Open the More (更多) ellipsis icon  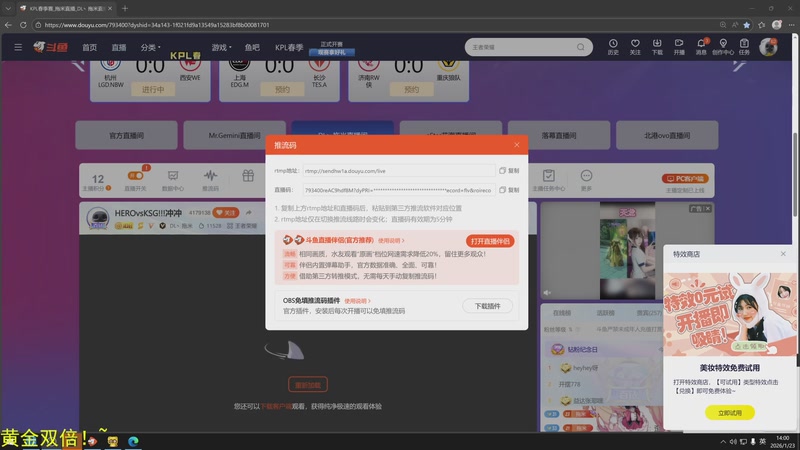coord(586,176)
